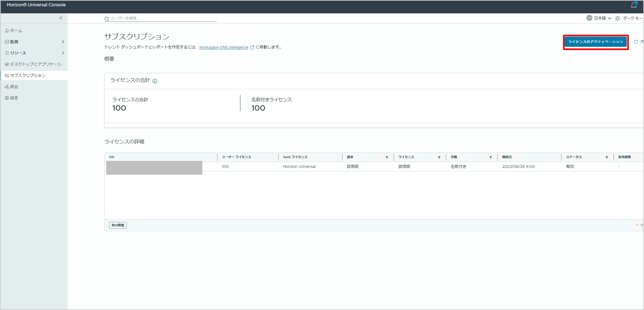Click the 有効期限 column header

pyautogui.click(x=624, y=157)
